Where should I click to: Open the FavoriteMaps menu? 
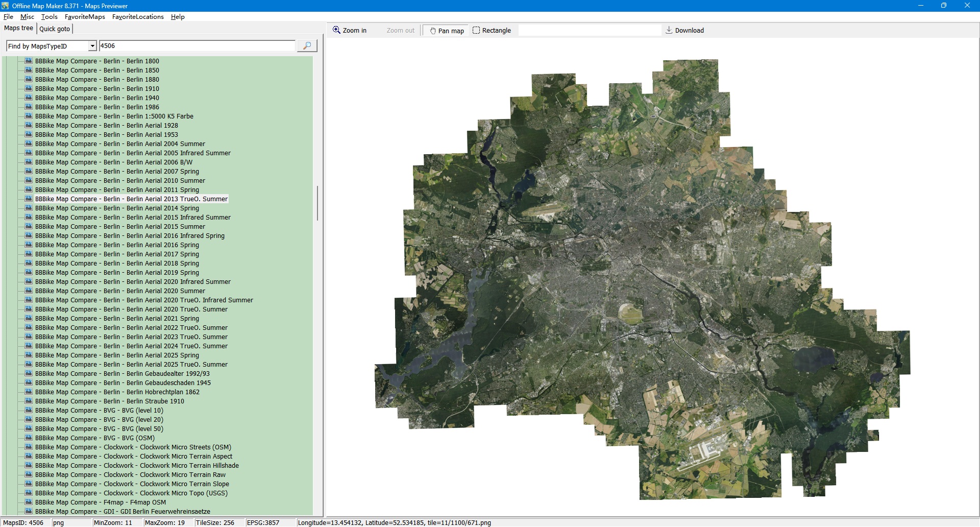[x=85, y=17]
